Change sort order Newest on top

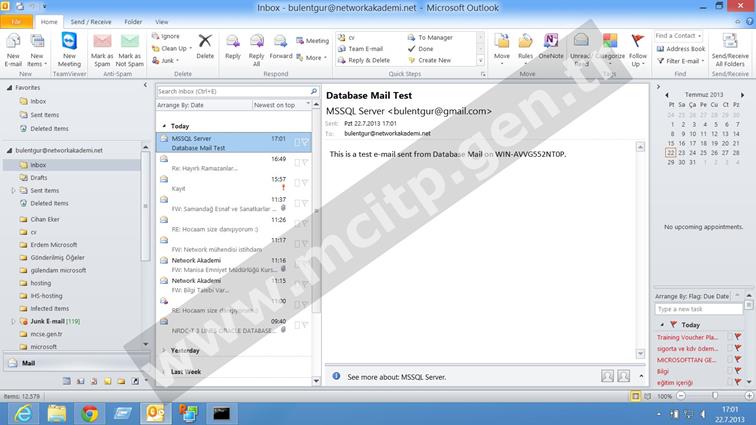click(x=281, y=105)
